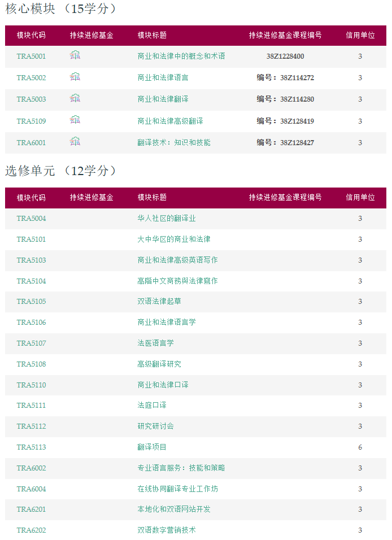Click the fund icon in the TRA5003 row
This screenshot has width=392, height=540.
click(75, 98)
